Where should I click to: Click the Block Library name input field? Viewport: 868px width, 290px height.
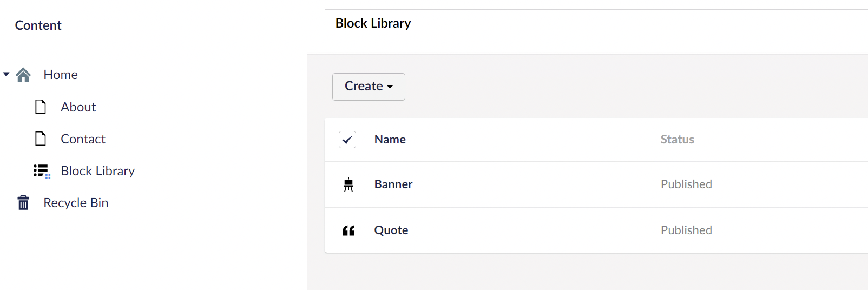tap(596, 24)
